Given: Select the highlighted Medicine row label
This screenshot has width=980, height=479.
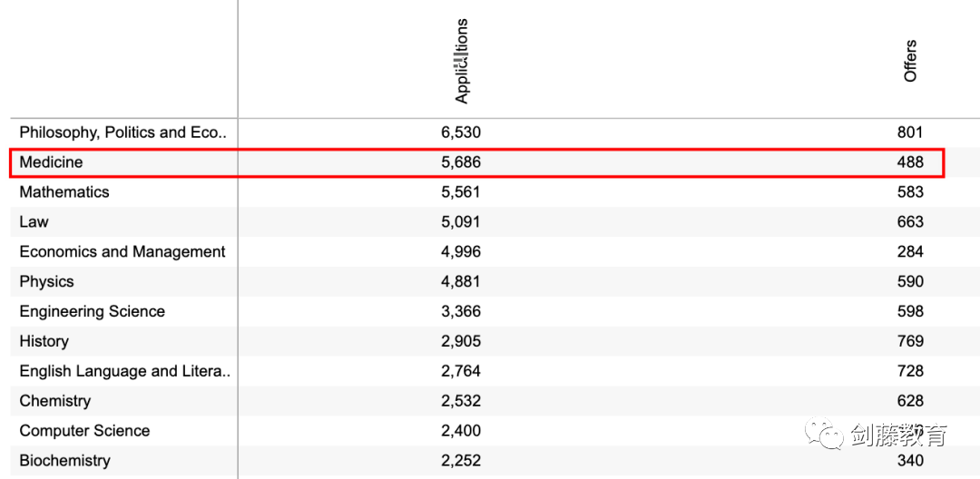Looking at the screenshot, I should [51, 162].
